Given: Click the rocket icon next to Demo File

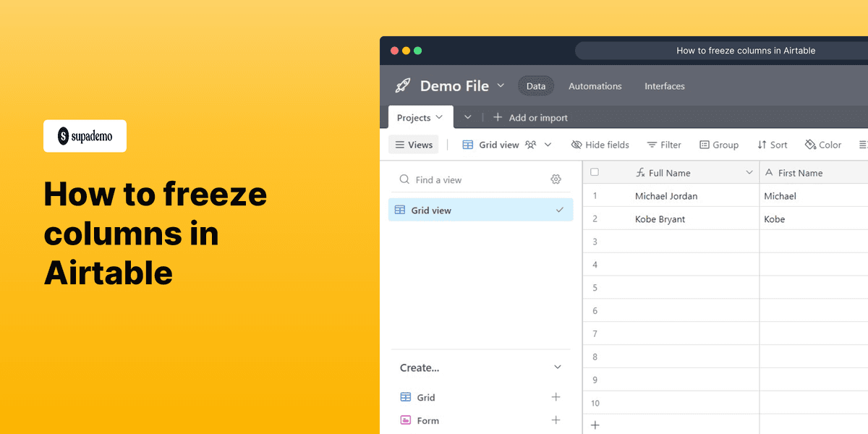Looking at the screenshot, I should pyautogui.click(x=403, y=85).
